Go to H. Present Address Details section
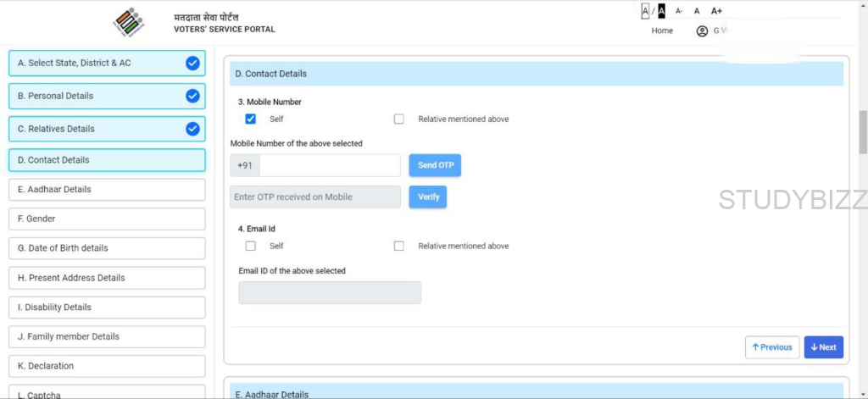The image size is (868, 399). pyautogui.click(x=107, y=278)
